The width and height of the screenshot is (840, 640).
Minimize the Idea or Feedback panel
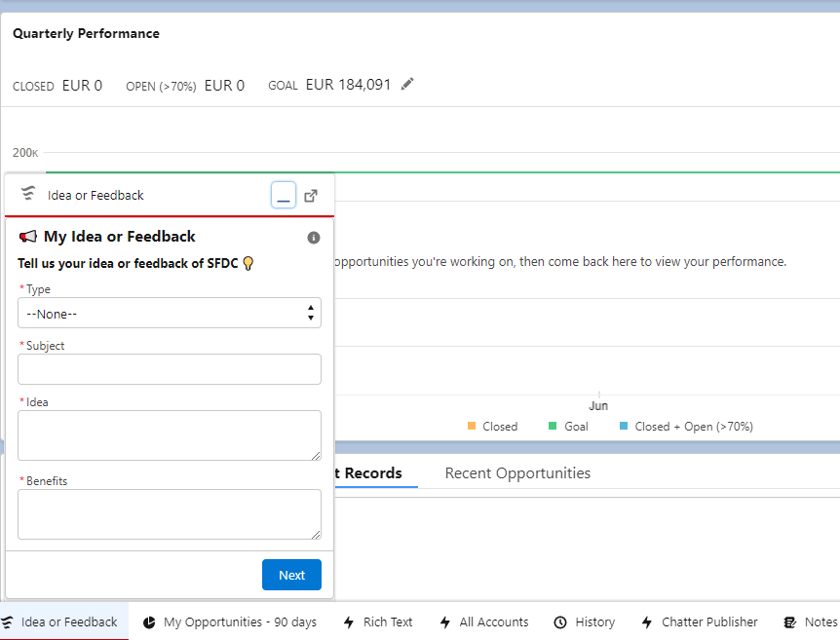point(284,195)
